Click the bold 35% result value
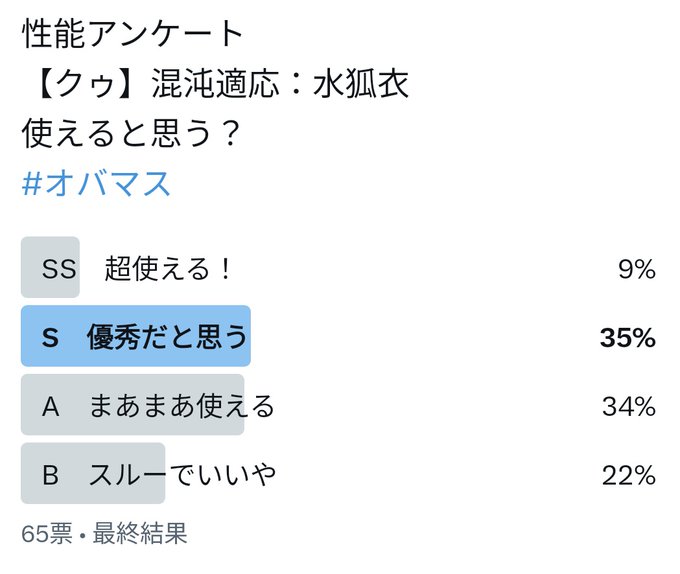 click(x=628, y=337)
